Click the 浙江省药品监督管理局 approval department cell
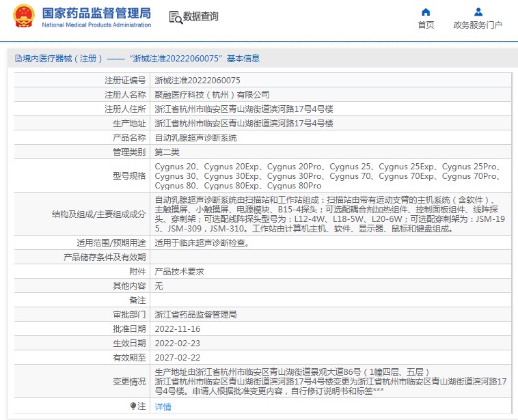518x420 pixels. pyautogui.click(x=195, y=314)
